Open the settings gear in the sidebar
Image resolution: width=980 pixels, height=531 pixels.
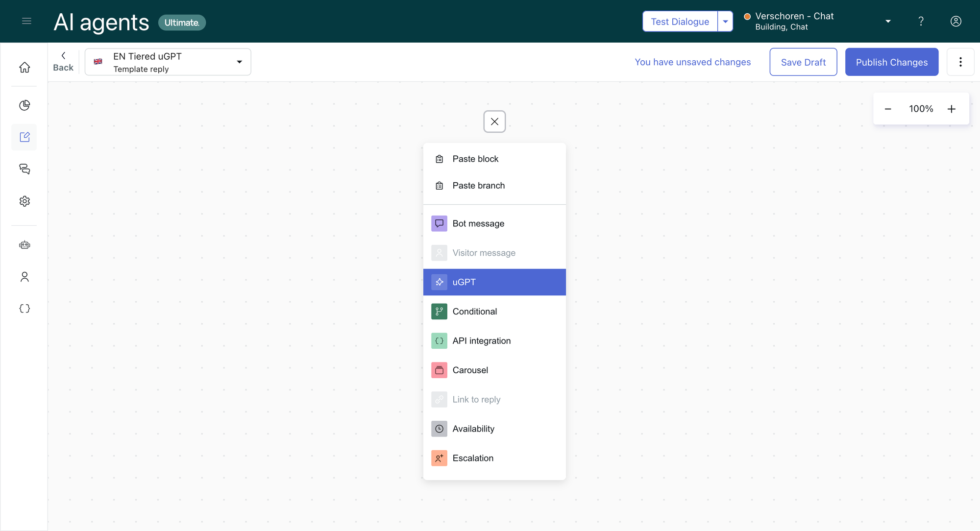[x=24, y=201]
